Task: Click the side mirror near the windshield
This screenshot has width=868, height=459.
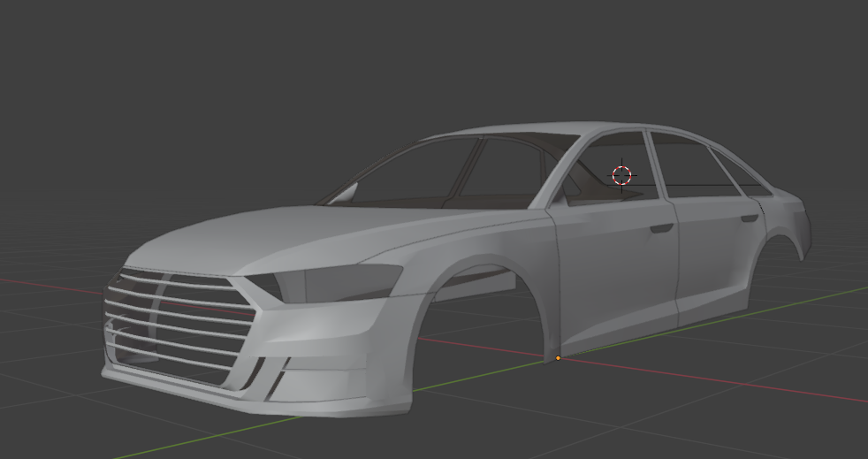Action: tap(345, 193)
